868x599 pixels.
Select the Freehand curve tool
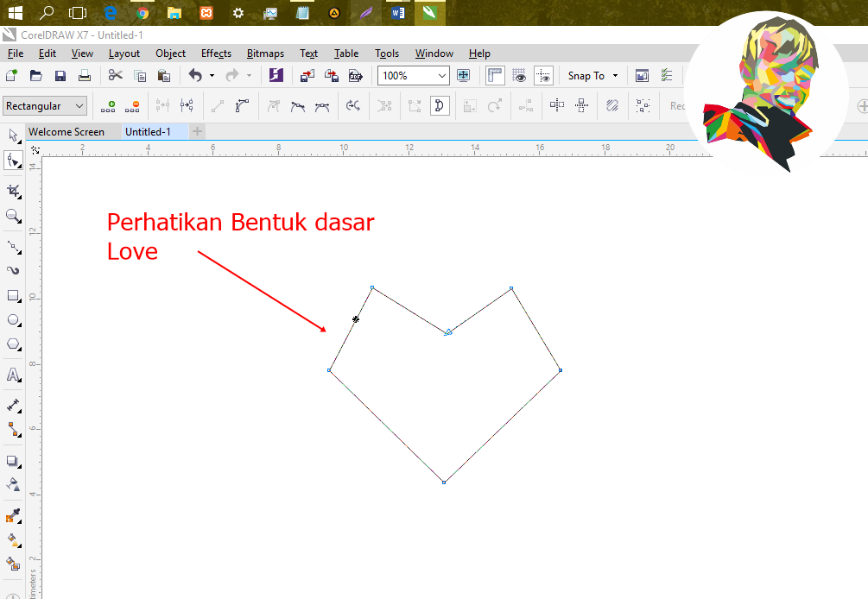(13, 248)
